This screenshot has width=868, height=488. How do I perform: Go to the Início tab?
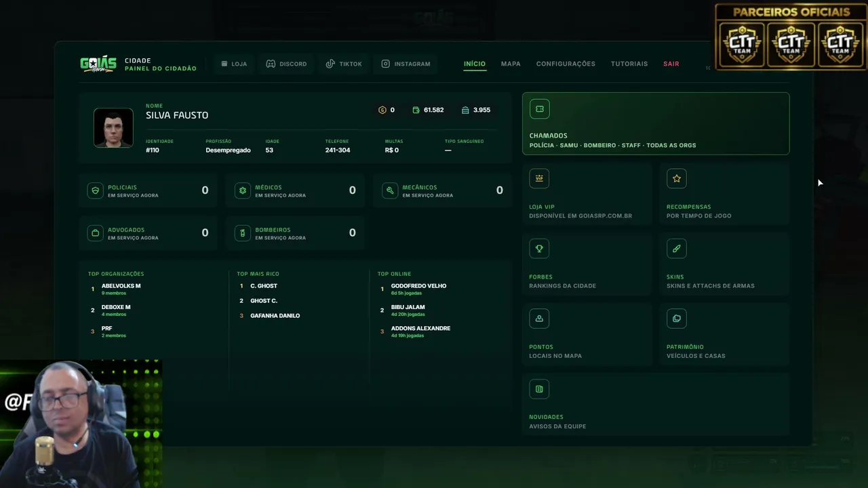(475, 64)
